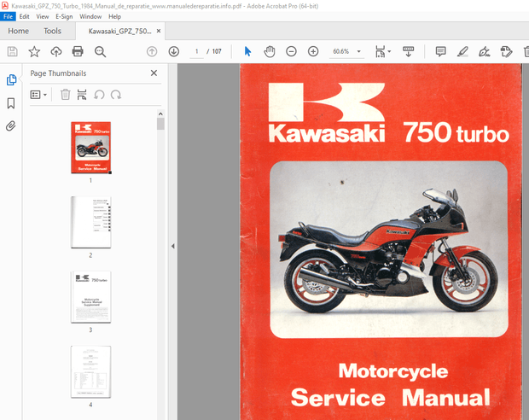
Task: Activate the Hand pan tool
Action: coord(270,52)
